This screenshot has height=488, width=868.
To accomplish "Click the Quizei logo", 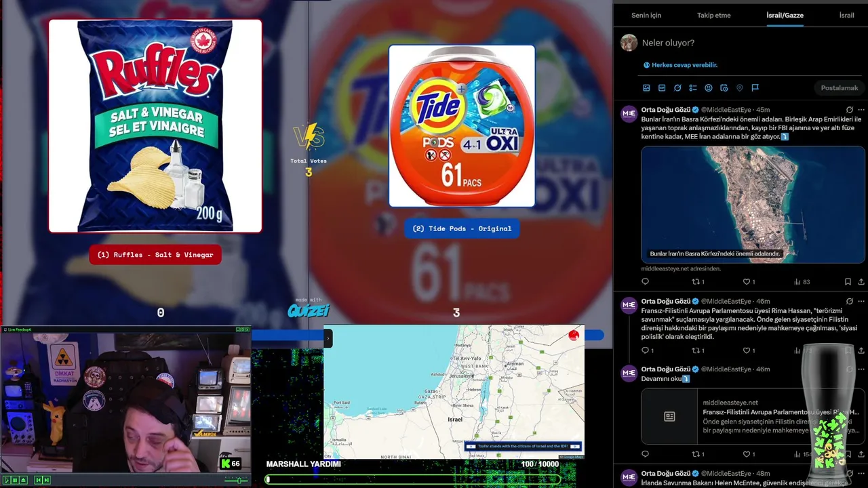I will click(309, 310).
